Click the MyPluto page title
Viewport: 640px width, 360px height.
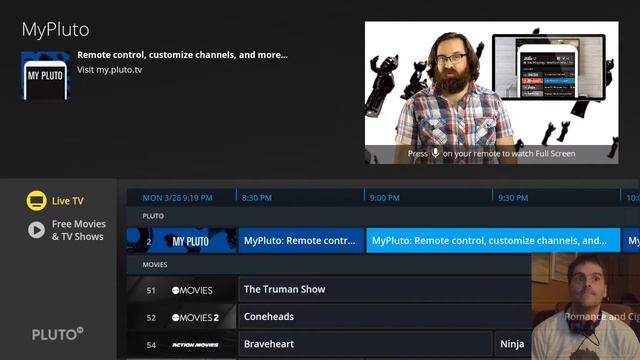[56, 30]
